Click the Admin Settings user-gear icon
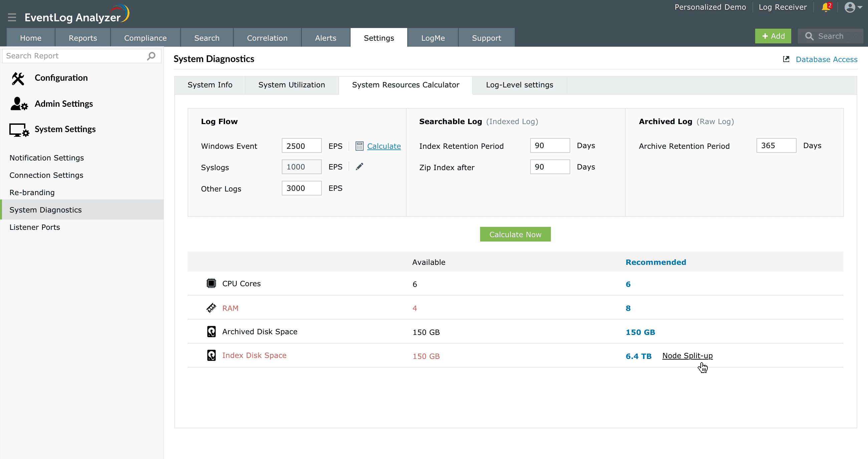Viewport: 868px width, 459px height. click(x=19, y=104)
